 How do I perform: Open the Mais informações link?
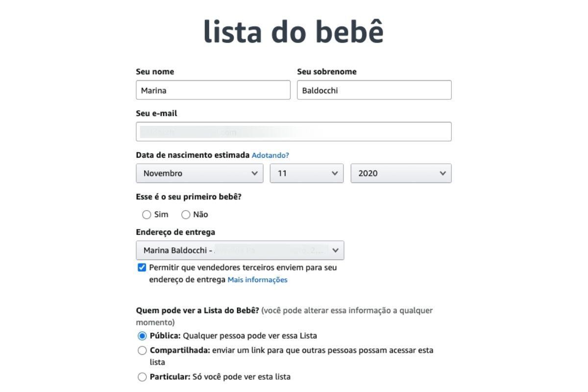coord(257,280)
